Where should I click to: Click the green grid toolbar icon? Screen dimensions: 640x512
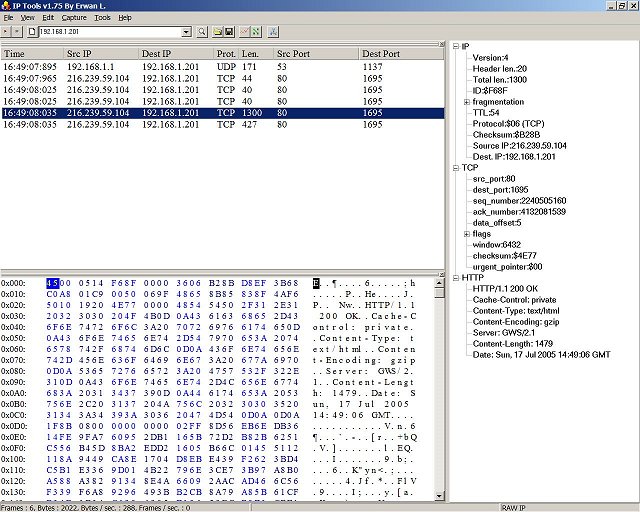click(256, 33)
